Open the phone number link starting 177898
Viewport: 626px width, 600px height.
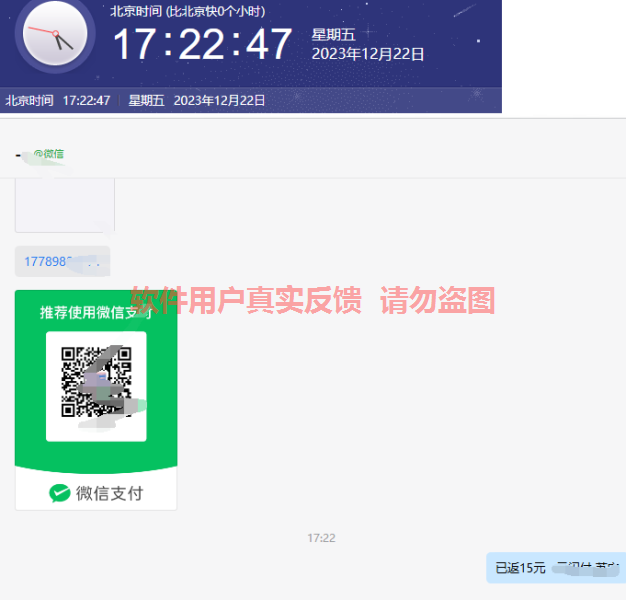coord(62,261)
